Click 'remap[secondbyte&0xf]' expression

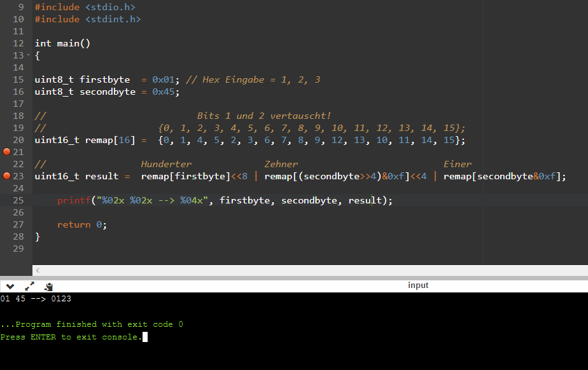pyautogui.click(x=502, y=176)
